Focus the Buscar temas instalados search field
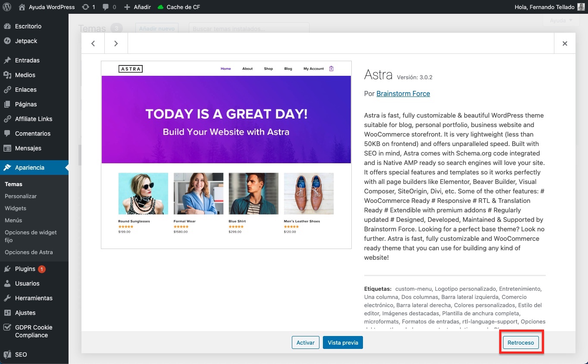The width and height of the screenshot is (588, 364). click(x=249, y=28)
